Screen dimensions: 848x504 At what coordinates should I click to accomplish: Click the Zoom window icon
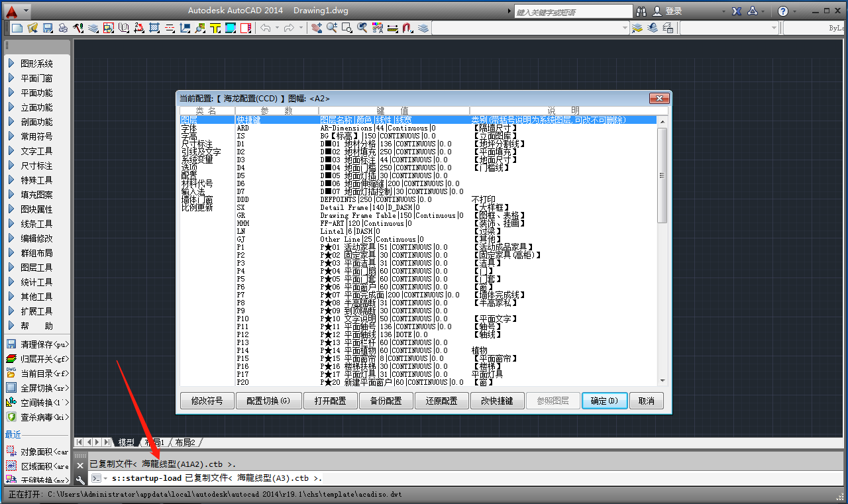[347, 28]
